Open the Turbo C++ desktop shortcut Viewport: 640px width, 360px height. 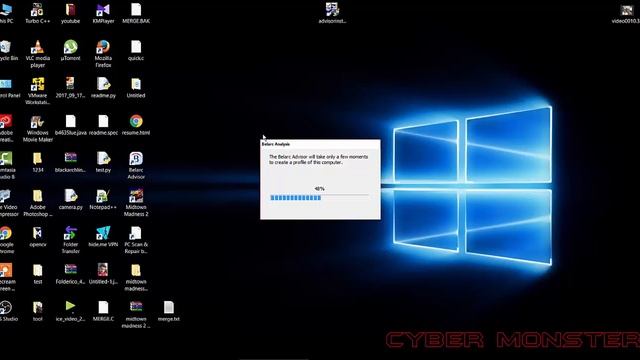point(37,10)
